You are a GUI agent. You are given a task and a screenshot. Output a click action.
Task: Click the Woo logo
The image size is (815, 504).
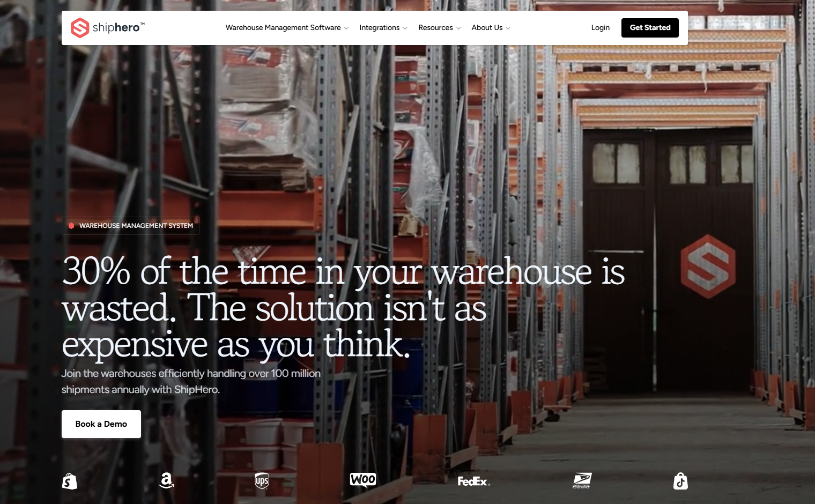pos(363,480)
